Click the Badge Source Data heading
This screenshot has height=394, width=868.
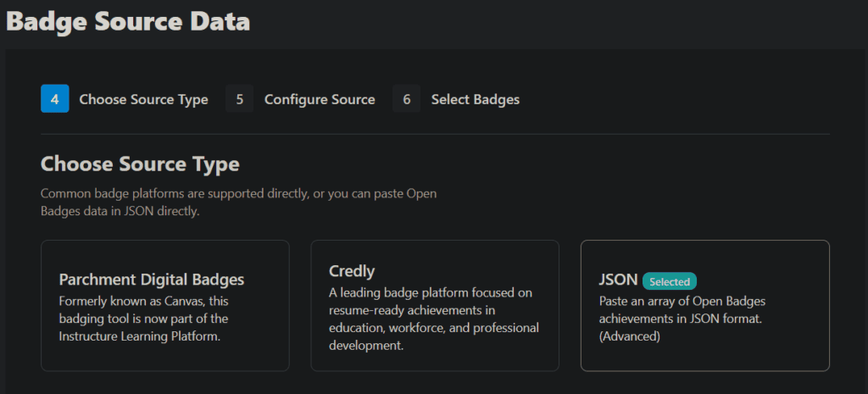pyautogui.click(x=128, y=22)
